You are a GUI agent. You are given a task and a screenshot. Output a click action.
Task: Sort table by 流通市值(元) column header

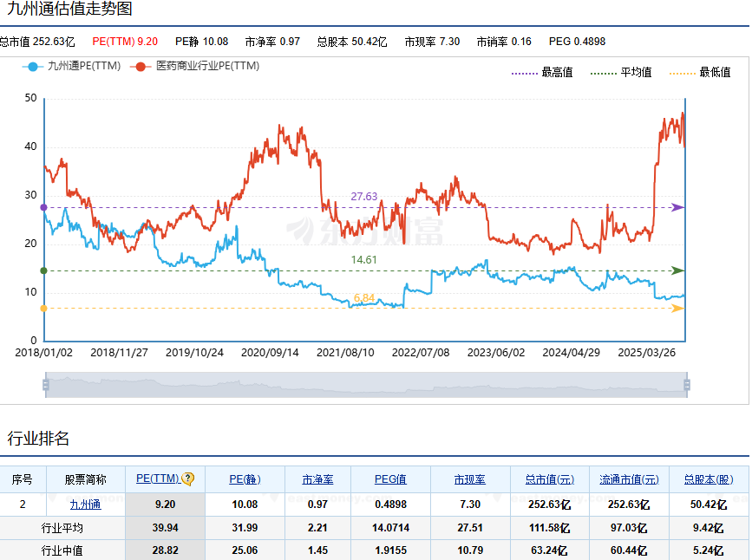click(x=629, y=479)
